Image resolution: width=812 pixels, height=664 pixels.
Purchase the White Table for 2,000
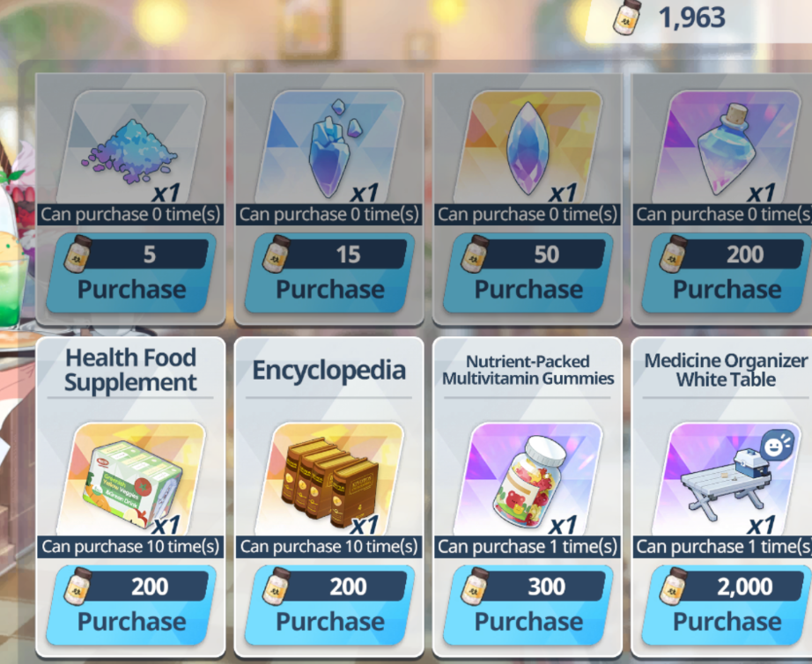point(726,605)
